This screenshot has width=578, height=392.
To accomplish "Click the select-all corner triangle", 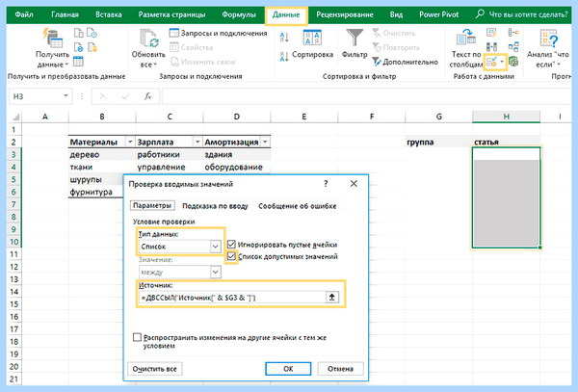I will coord(15,118).
